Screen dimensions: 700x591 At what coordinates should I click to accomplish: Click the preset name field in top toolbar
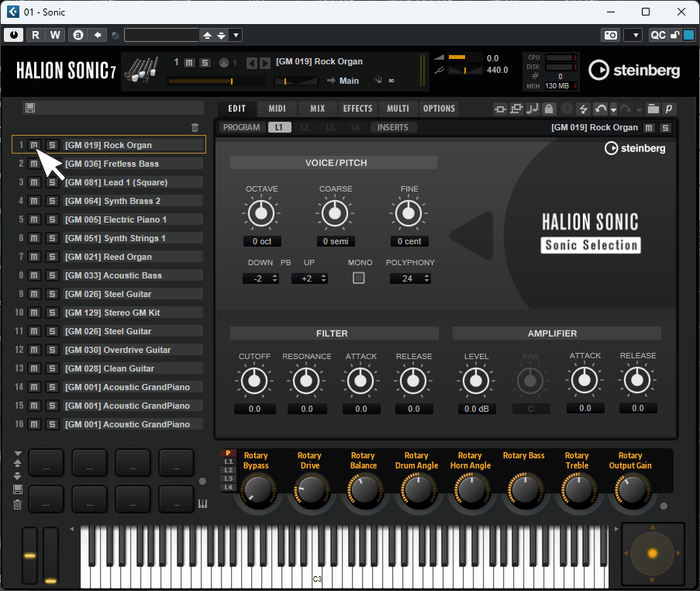(x=161, y=35)
